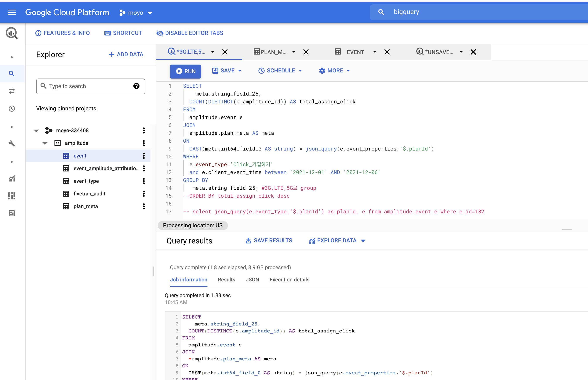Open options menu for event table
588x380 pixels.
[144, 156]
